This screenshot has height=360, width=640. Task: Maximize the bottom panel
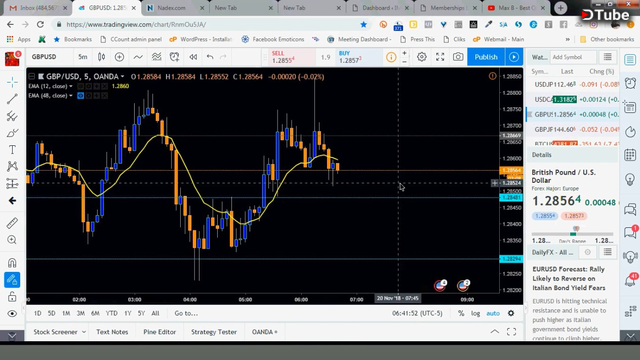(511, 331)
